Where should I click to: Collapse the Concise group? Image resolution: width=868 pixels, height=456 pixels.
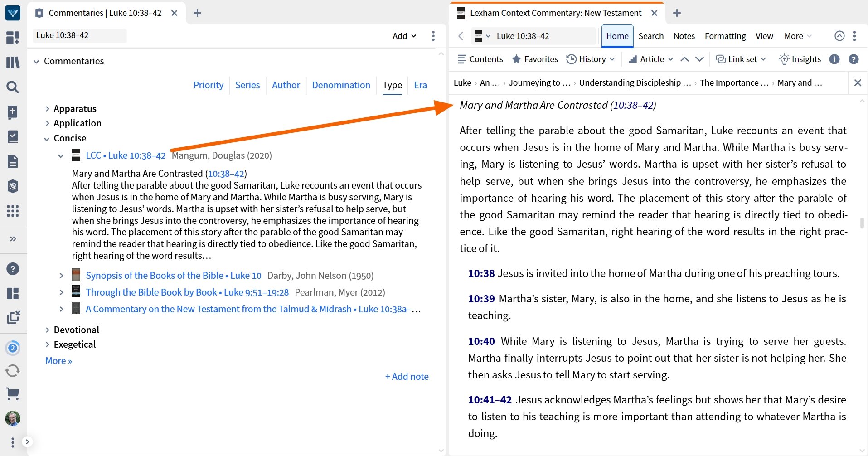[47, 138]
